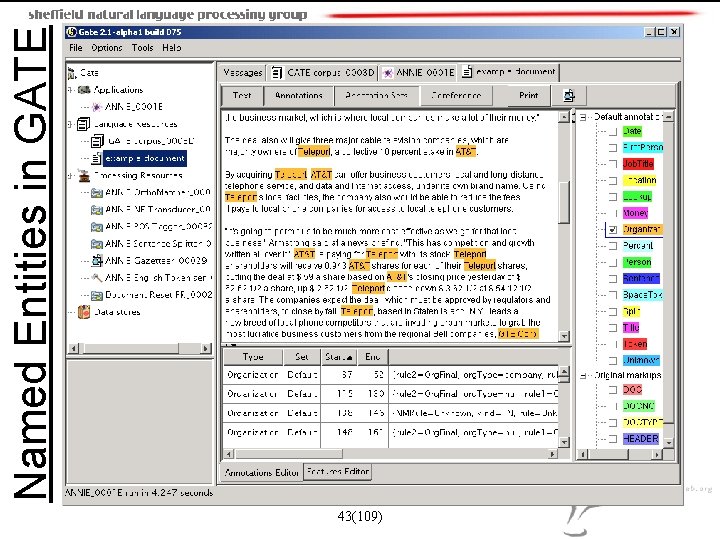Click the Title purple color label
This screenshot has height=540, width=720.
tap(631, 327)
